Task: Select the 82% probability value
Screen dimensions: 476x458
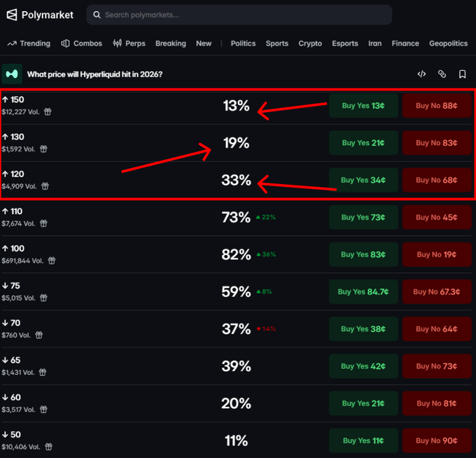Action: point(236,254)
